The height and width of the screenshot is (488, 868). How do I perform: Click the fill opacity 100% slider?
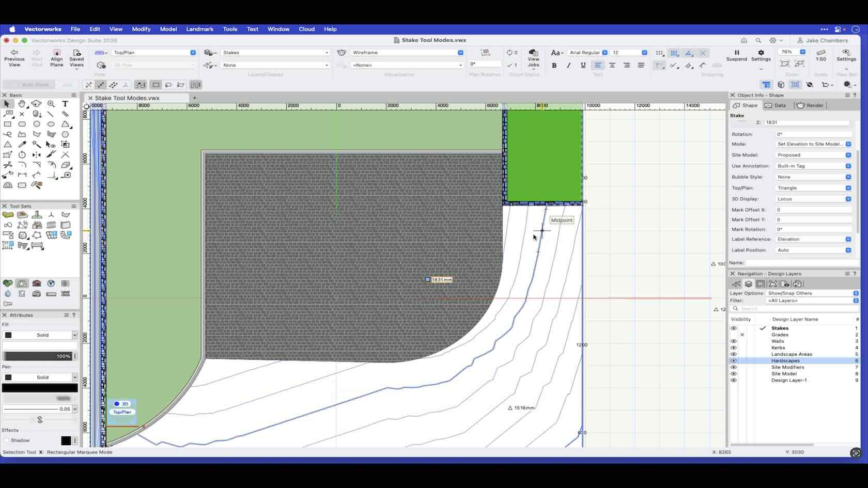click(37, 356)
